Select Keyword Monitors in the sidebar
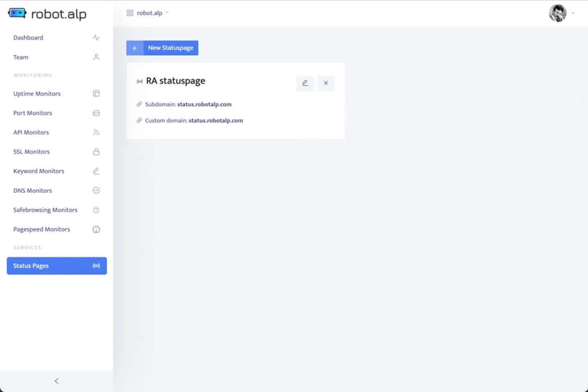 38,171
